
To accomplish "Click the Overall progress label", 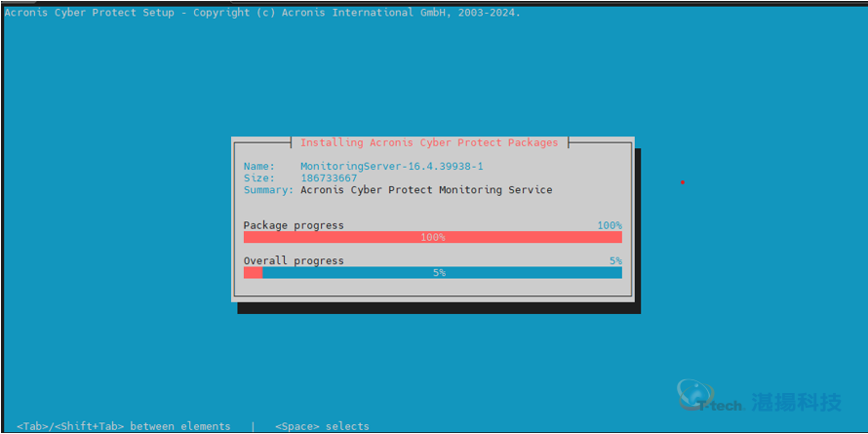I will tap(294, 260).
